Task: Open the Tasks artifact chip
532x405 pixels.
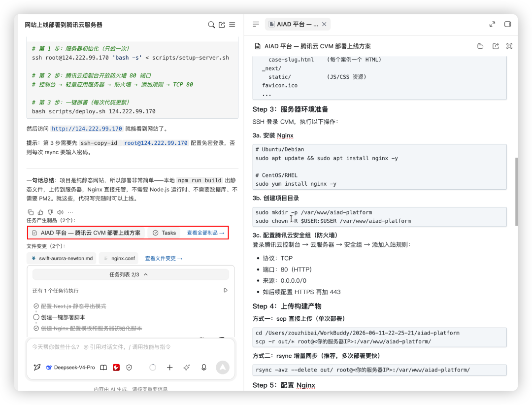Action: pyautogui.click(x=164, y=233)
